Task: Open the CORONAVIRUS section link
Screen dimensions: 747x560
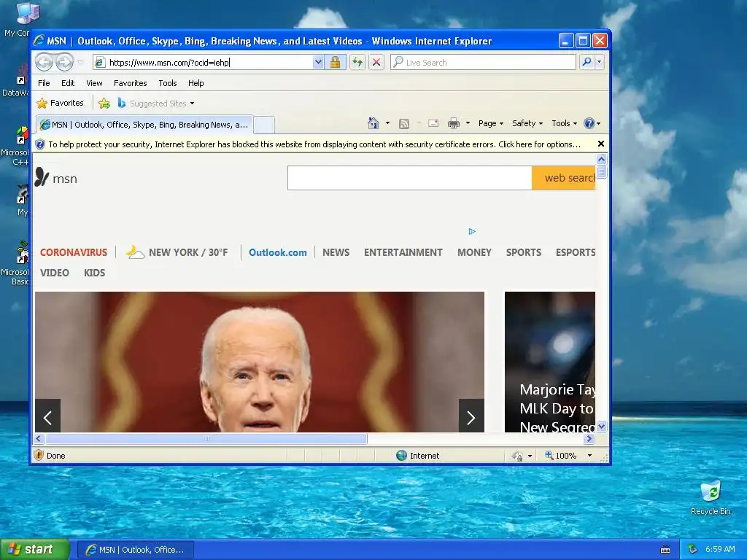Action: (74, 252)
